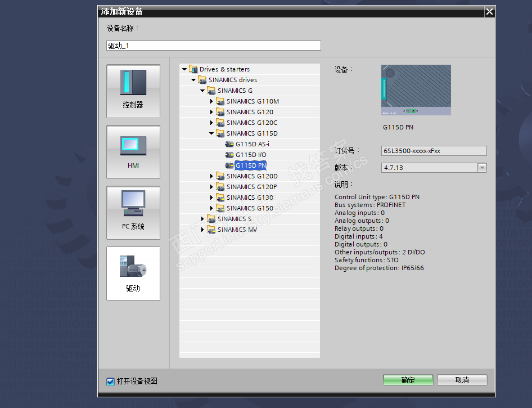
Task: Expand the SINAMICS G150 node
Action: coord(211,208)
